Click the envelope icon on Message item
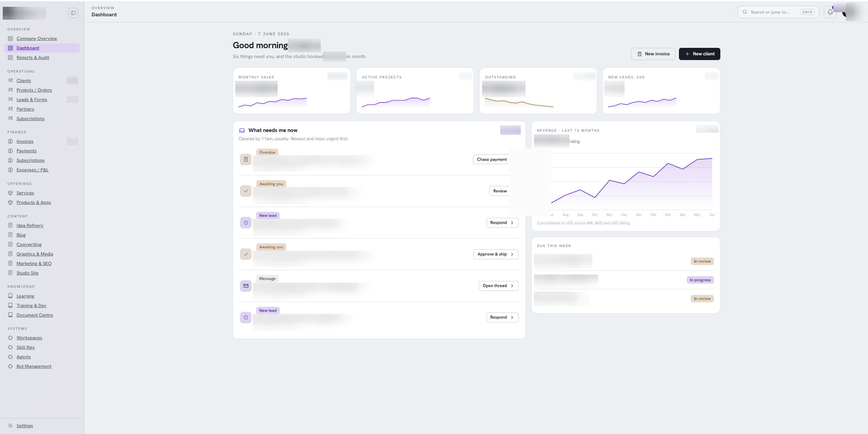 click(x=246, y=286)
